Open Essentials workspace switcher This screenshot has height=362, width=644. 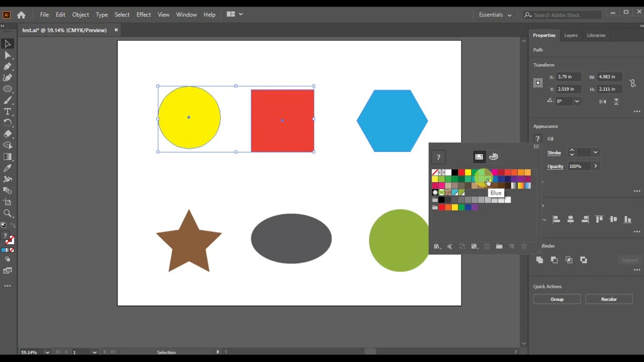(495, 15)
